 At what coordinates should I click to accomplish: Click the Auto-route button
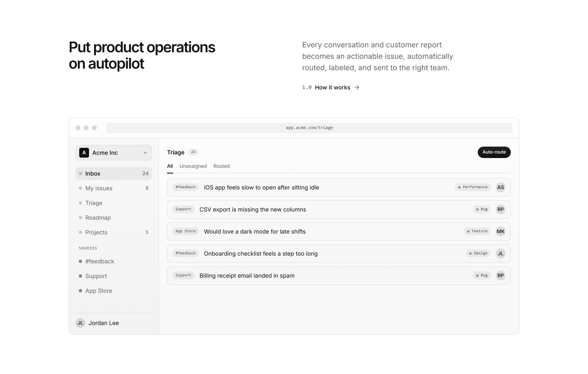[x=494, y=152]
